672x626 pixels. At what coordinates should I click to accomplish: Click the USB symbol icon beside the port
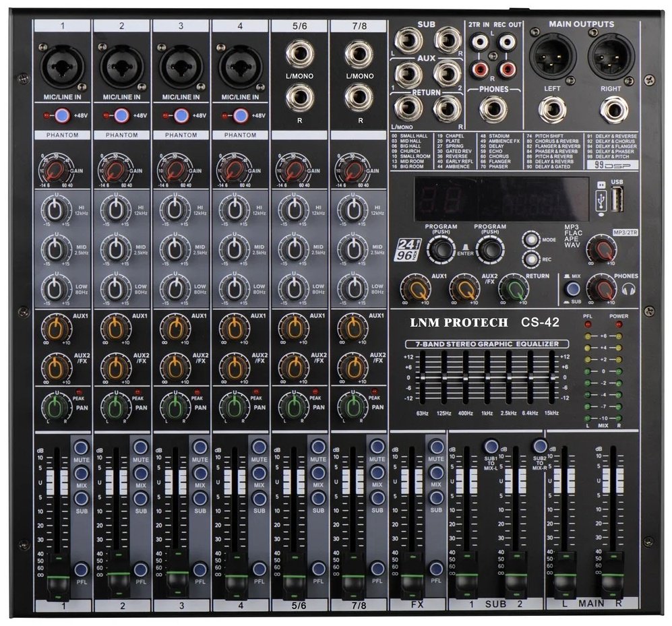coord(601,199)
